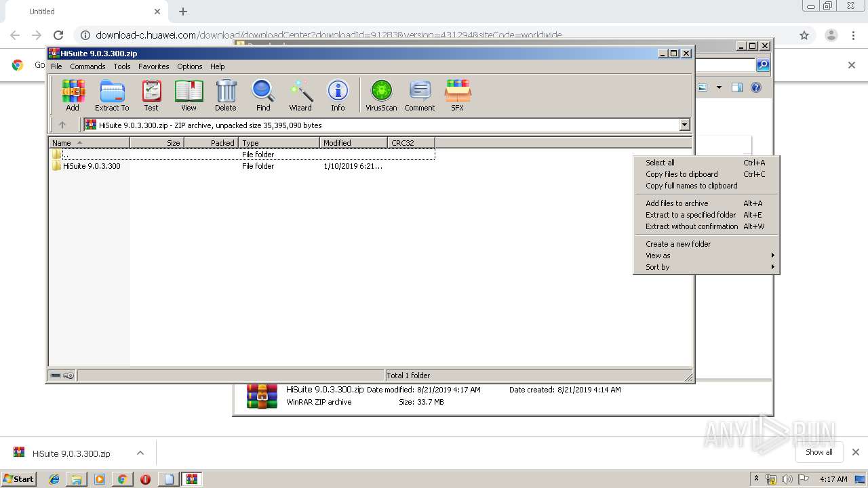Open the Tools menu
The height and width of the screenshot is (488, 868).
click(122, 66)
